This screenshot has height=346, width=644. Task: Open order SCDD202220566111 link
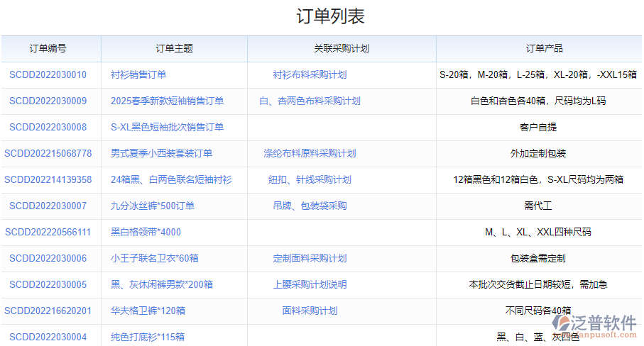click(x=48, y=232)
